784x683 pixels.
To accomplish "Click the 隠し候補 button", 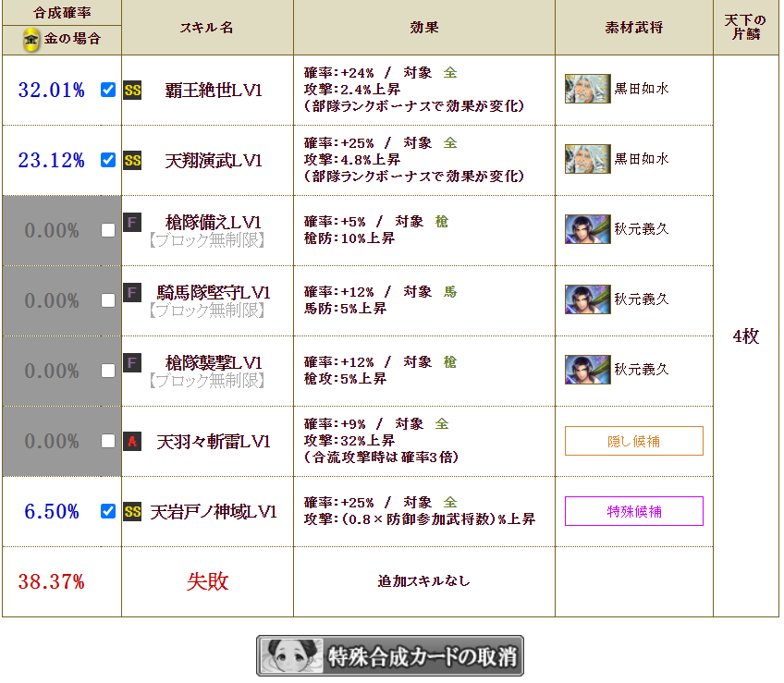I will (x=634, y=441).
